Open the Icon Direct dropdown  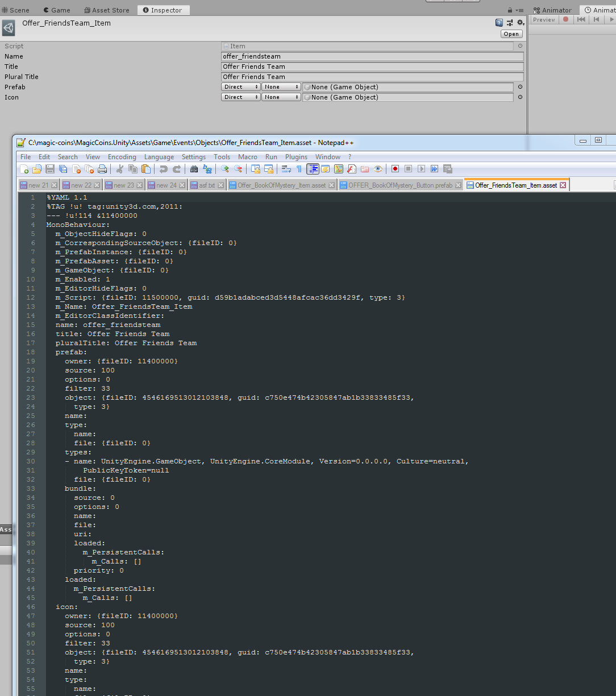(x=241, y=97)
